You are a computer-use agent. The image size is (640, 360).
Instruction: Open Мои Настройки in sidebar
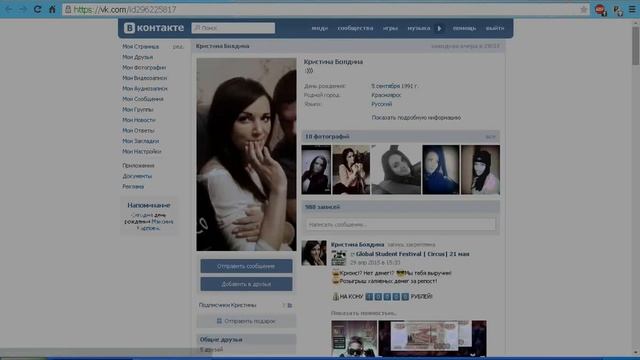pos(142,151)
